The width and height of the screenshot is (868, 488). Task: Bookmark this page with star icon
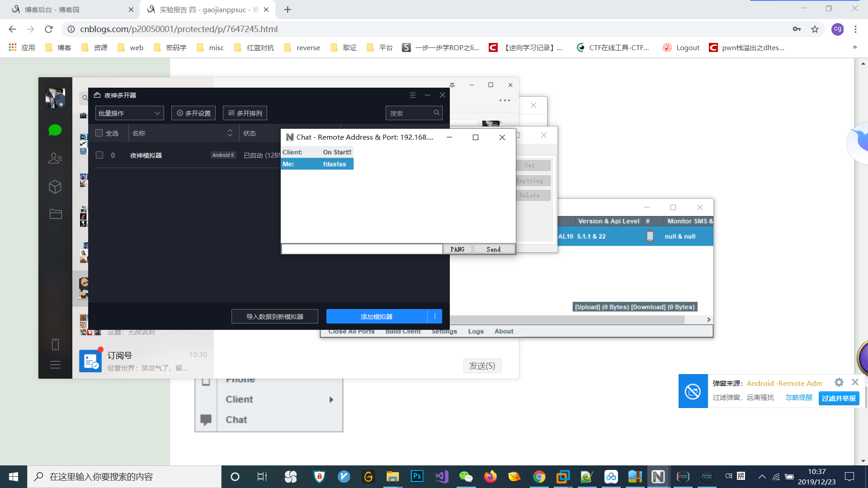(815, 29)
